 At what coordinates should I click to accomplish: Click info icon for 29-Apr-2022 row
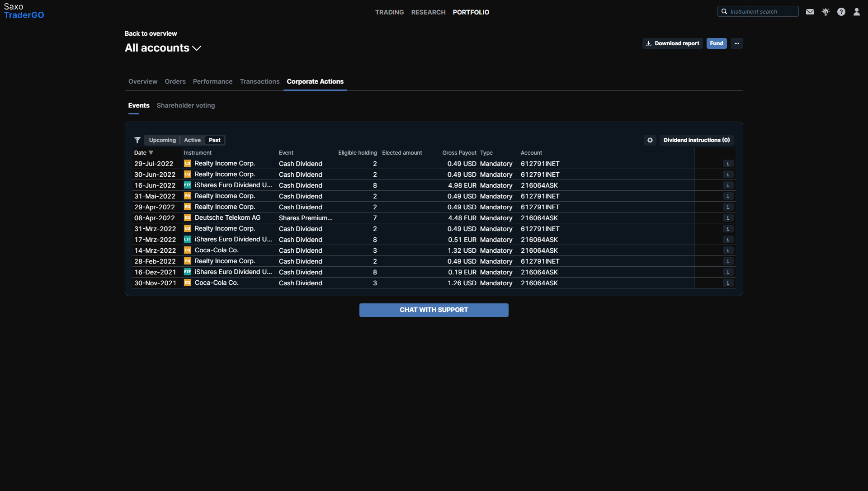(x=728, y=207)
